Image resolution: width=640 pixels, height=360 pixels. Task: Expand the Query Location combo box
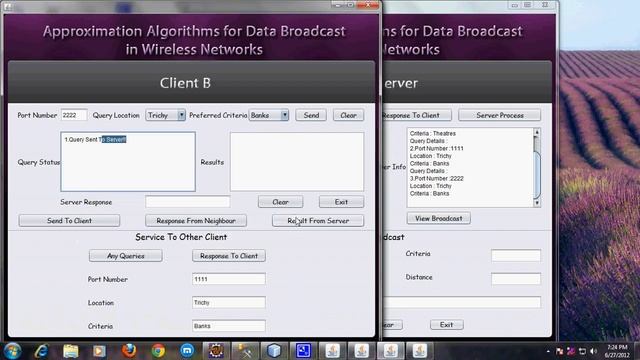point(181,115)
